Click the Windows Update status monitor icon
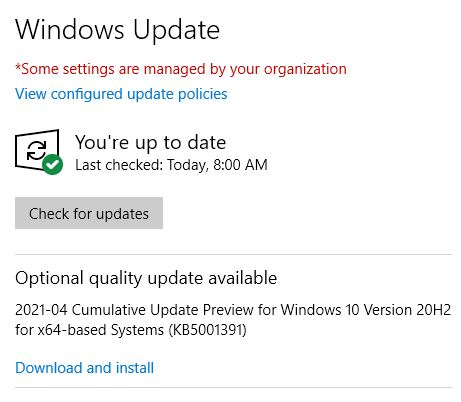This screenshot has width=461, height=402. pyautogui.click(x=39, y=152)
